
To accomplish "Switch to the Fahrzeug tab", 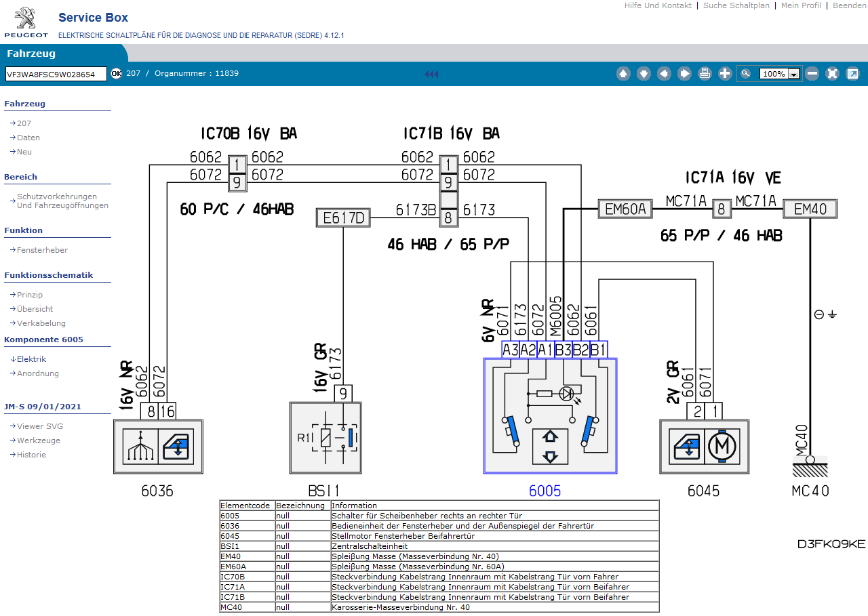I will [x=31, y=54].
